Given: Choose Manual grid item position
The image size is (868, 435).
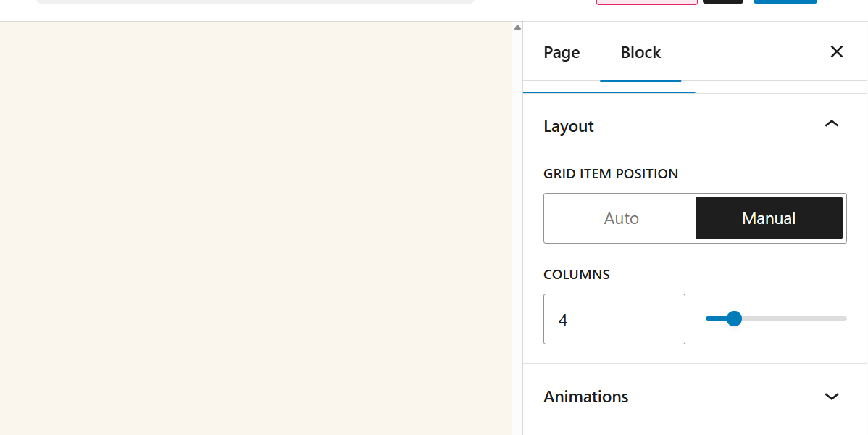Looking at the screenshot, I should point(769,218).
